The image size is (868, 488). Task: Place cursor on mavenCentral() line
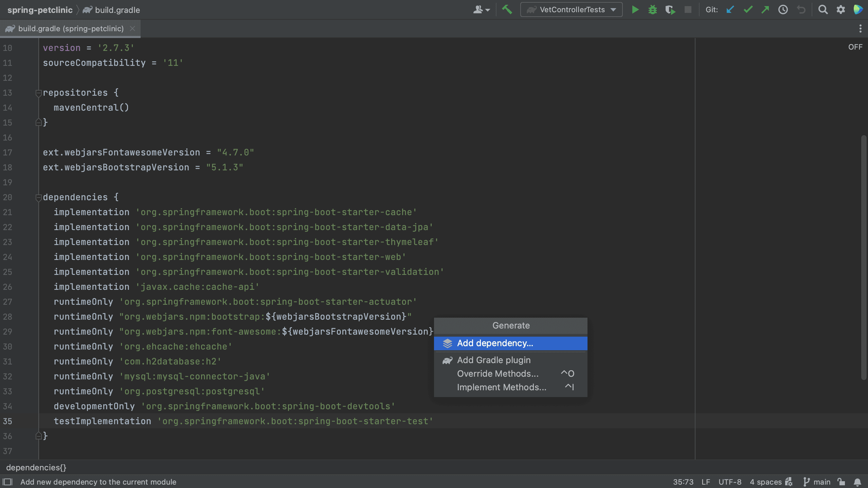point(91,108)
